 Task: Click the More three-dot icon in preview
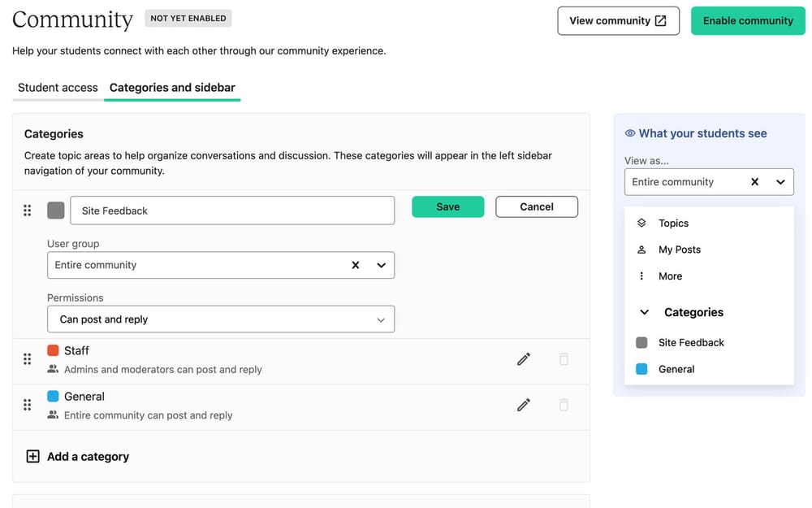click(x=642, y=276)
